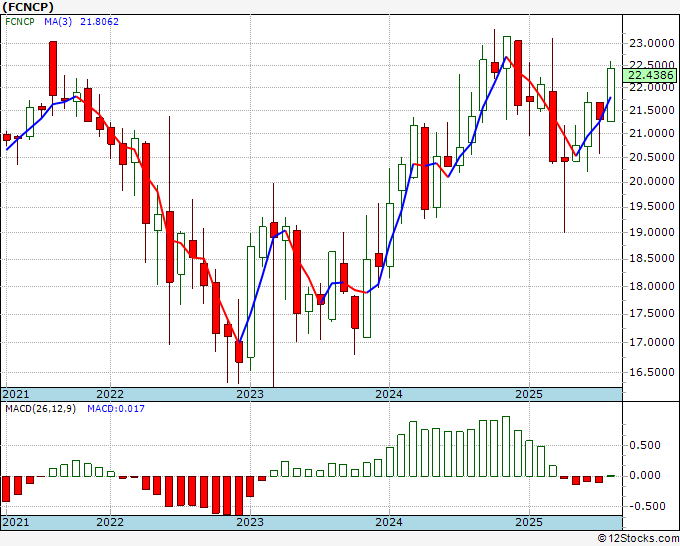Click 2023 on the price chart timeline

click(250, 394)
